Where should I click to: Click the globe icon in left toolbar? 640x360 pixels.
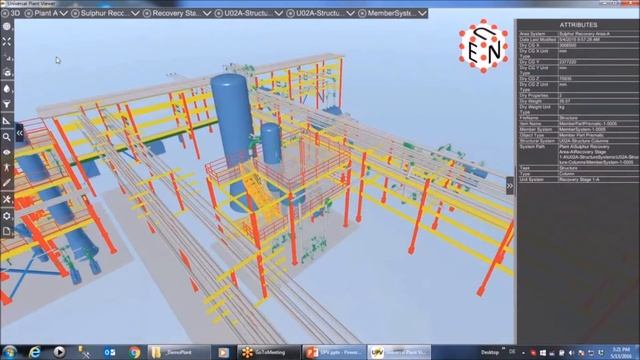(7, 27)
